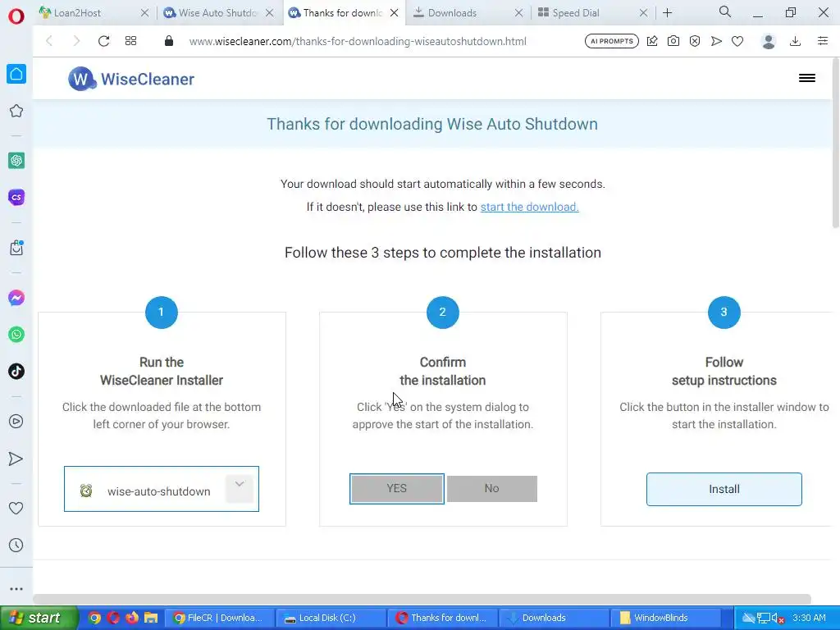View site security padlock info
This screenshot has height=630, width=840.
click(169, 41)
